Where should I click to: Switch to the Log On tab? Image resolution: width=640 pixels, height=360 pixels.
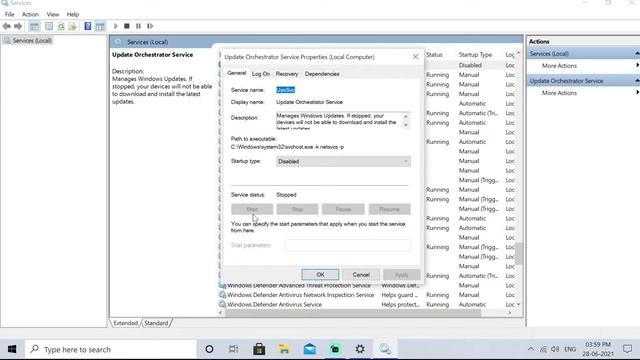click(261, 74)
